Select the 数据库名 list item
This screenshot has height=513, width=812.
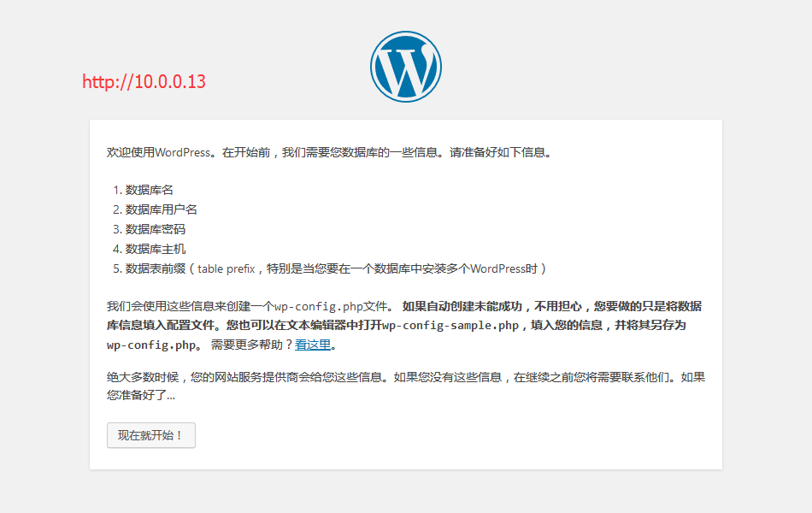[148, 189]
